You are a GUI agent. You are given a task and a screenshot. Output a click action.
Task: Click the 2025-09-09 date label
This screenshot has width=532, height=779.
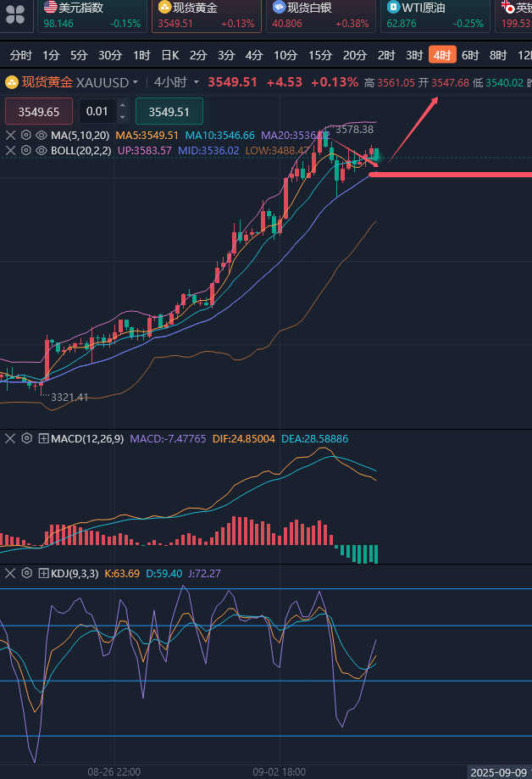[x=498, y=772]
